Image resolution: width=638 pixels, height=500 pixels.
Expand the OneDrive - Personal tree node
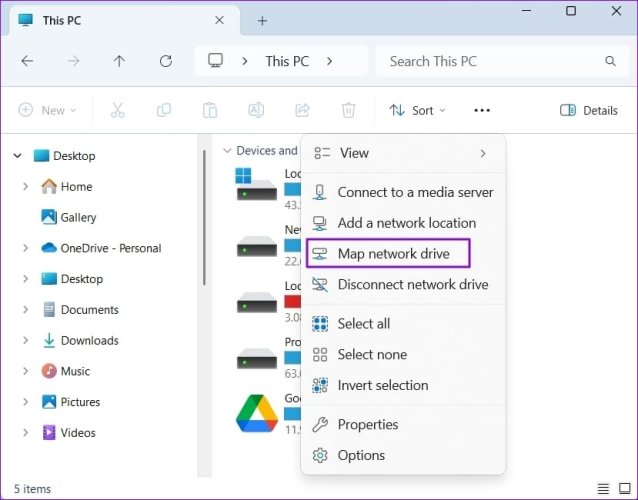[25, 248]
